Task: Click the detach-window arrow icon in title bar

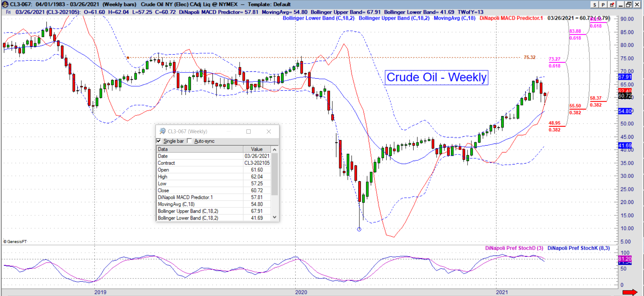Action: click(x=612, y=4)
